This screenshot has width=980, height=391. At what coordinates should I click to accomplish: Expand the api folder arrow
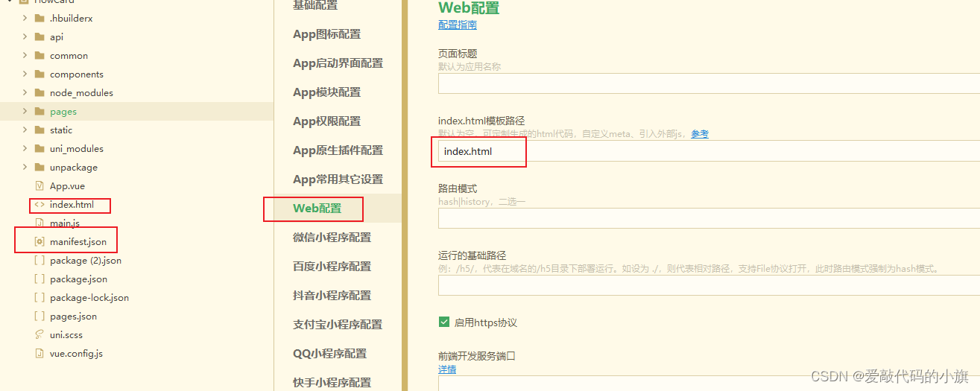point(25,36)
